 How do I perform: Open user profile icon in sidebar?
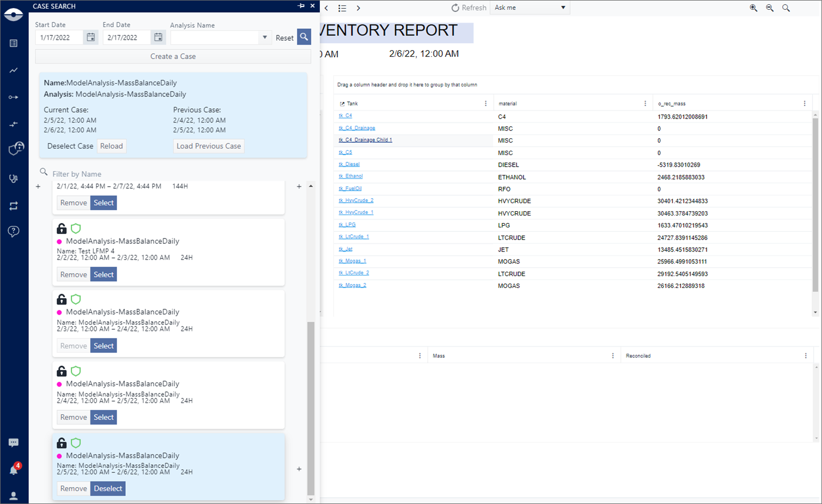tap(14, 496)
